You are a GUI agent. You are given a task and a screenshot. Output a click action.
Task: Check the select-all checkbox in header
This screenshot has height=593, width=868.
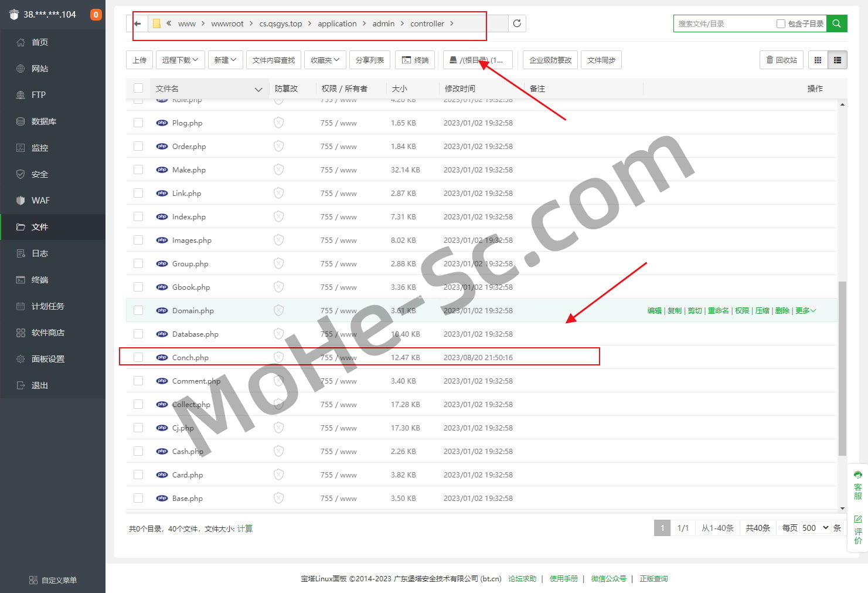pyautogui.click(x=138, y=89)
